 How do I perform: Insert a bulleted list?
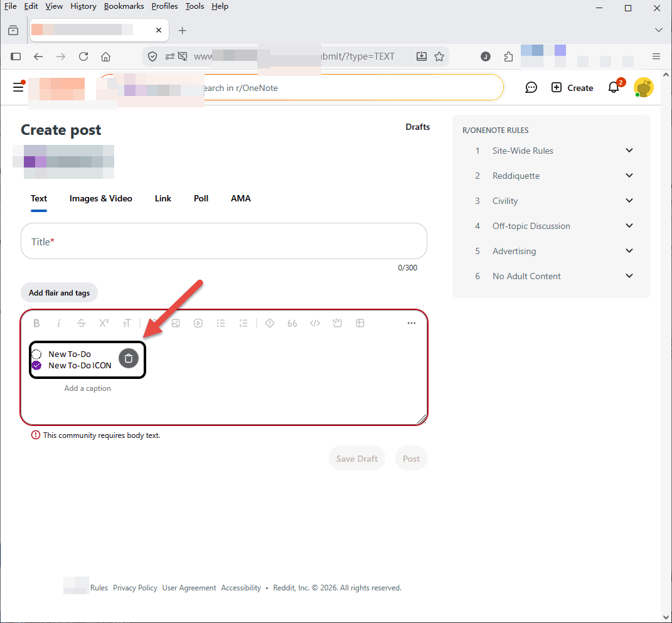click(221, 323)
